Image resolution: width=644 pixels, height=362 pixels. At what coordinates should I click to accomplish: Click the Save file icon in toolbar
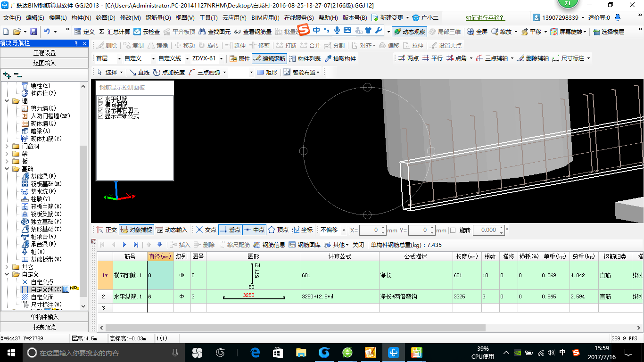coord(33,32)
